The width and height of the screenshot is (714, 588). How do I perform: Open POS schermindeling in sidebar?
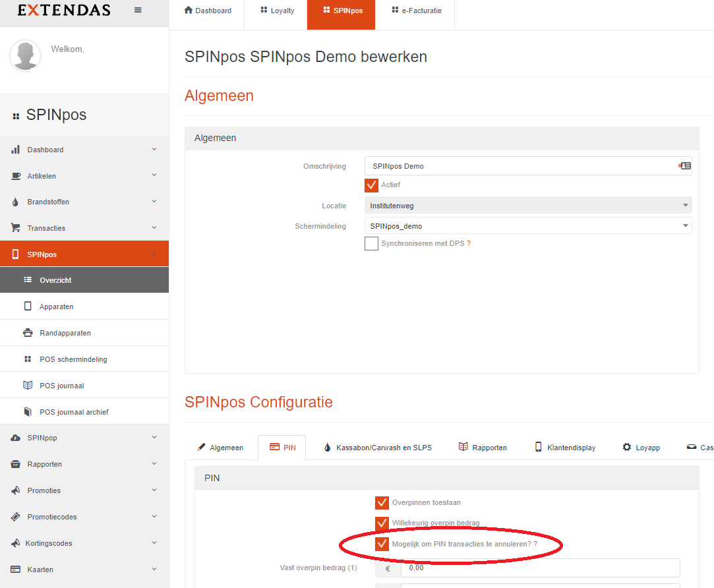[x=84, y=359]
